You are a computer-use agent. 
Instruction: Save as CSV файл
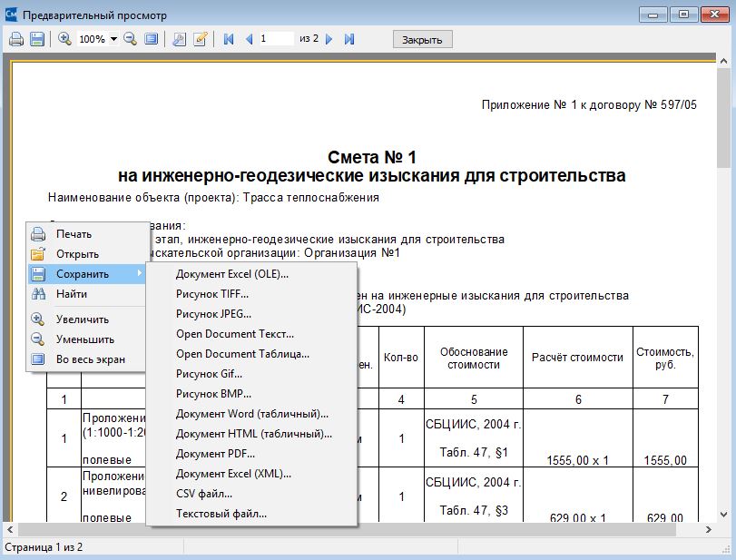[x=251, y=494]
